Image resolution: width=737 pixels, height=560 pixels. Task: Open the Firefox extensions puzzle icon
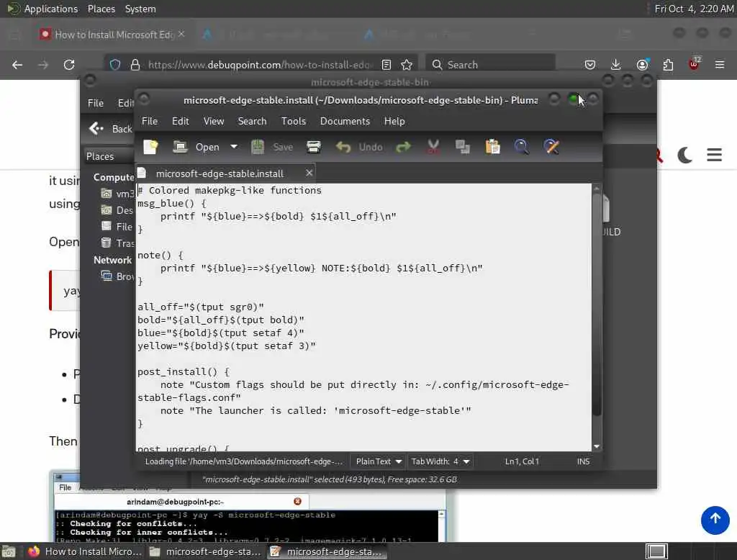[668, 65]
